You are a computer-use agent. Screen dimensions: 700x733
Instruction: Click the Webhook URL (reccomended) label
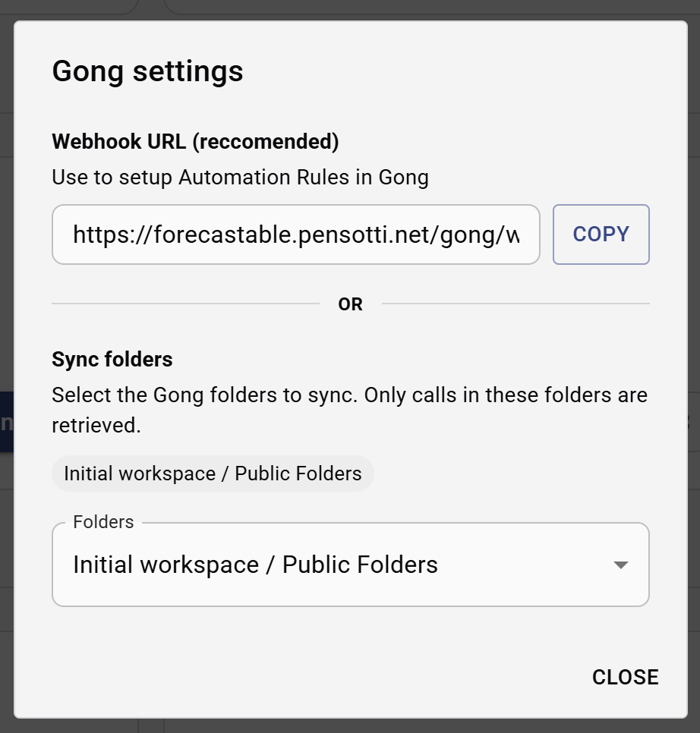(195, 142)
